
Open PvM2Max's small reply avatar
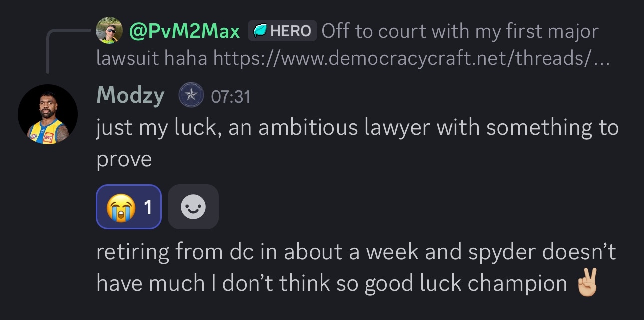(109, 31)
